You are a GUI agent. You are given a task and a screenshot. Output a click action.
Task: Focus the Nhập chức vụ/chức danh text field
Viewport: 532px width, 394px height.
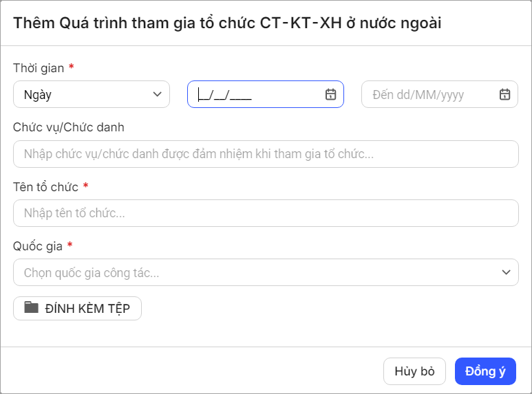(266, 154)
